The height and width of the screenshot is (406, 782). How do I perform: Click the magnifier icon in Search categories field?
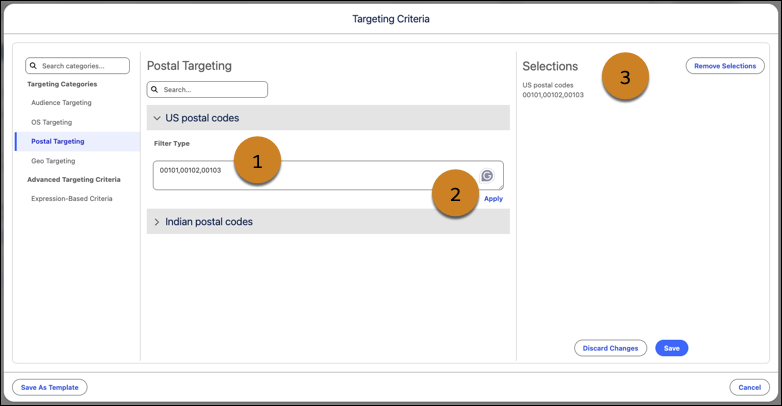(33, 66)
